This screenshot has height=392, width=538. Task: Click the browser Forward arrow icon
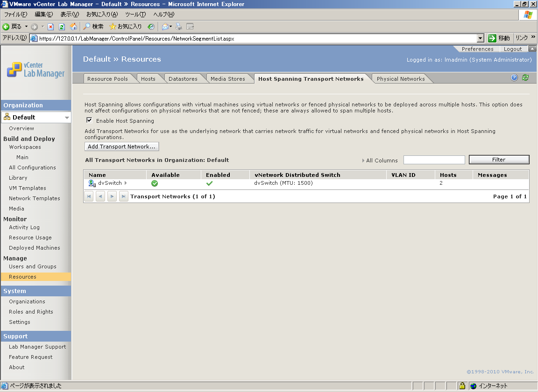tap(34, 27)
